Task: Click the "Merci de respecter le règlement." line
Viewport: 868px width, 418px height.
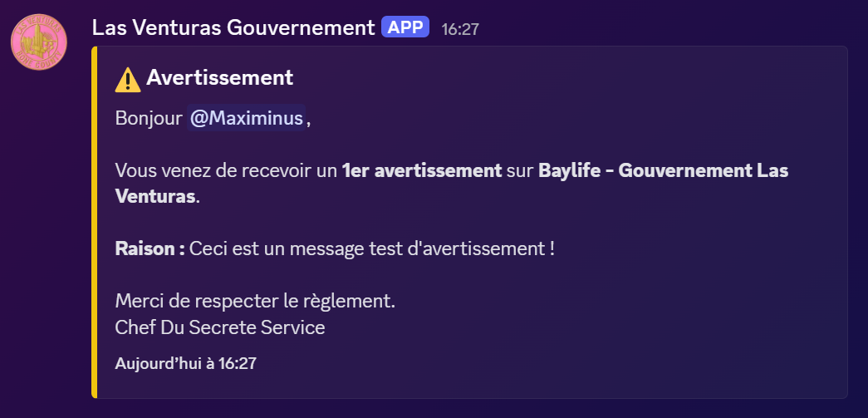Action: pyautogui.click(x=255, y=301)
